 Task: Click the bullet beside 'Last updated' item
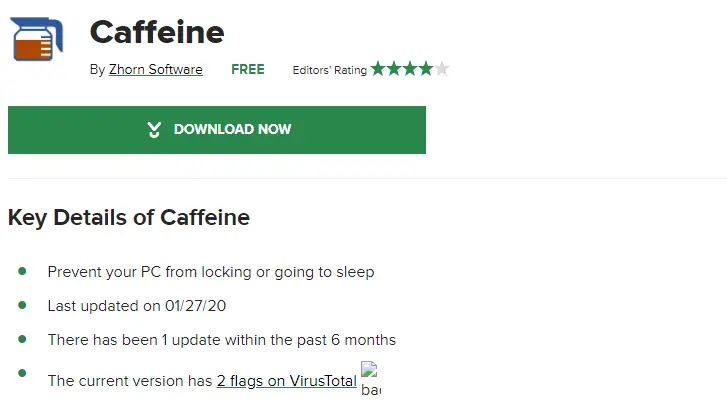tap(22, 305)
